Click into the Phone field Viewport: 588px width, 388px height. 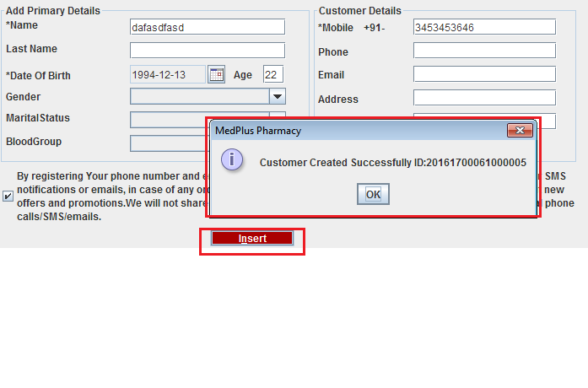[x=484, y=51]
